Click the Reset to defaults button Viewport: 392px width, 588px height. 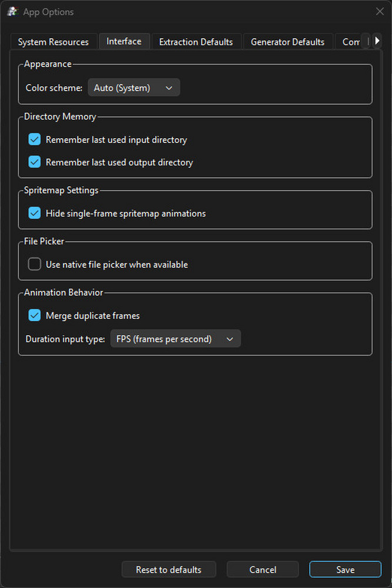(x=169, y=569)
